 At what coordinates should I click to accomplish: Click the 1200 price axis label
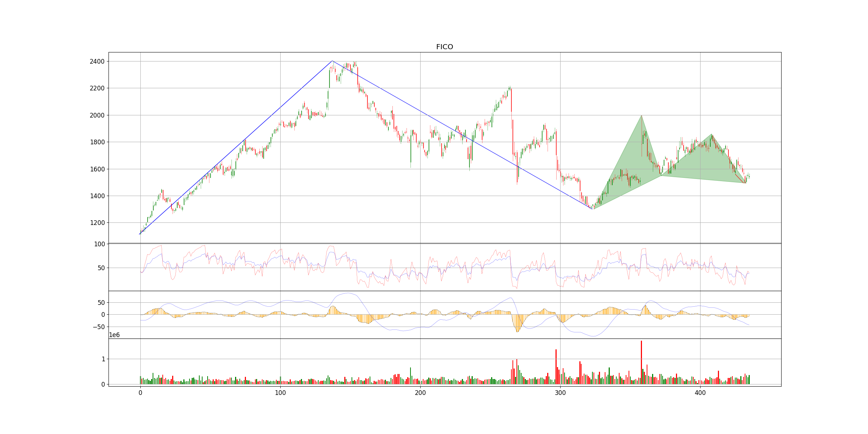[x=97, y=223]
